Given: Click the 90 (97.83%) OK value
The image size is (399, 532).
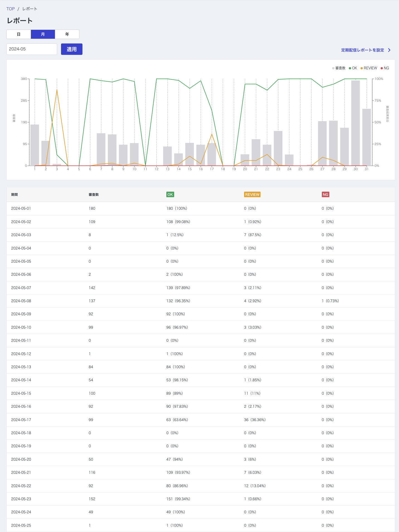Looking at the screenshot, I should (x=177, y=406).
